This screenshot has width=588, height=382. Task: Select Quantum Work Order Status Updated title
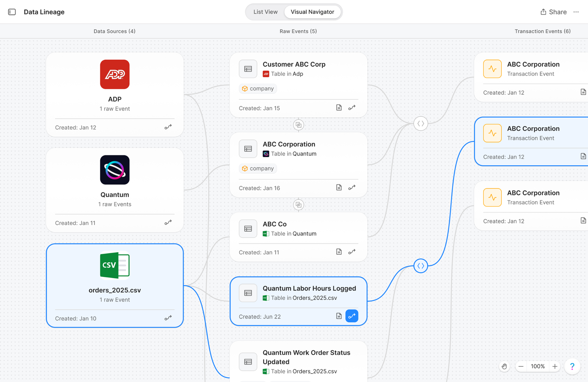click(307, 357)
